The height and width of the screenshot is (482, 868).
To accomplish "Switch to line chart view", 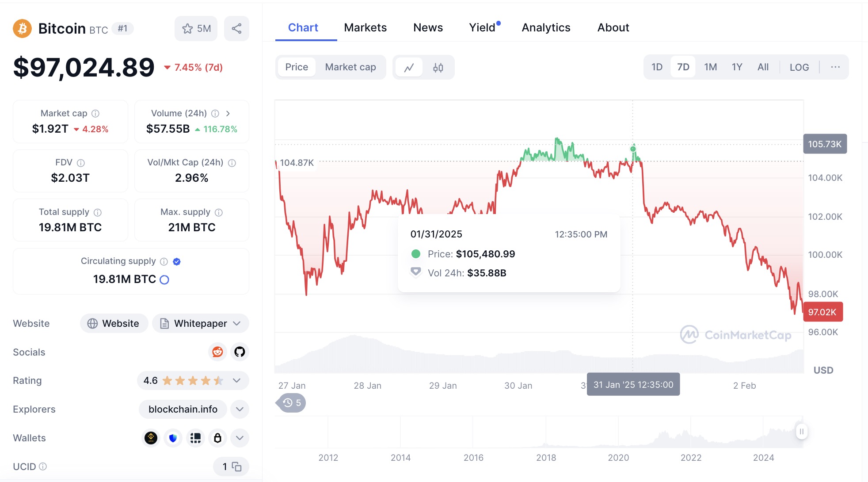I will point(409,67).
